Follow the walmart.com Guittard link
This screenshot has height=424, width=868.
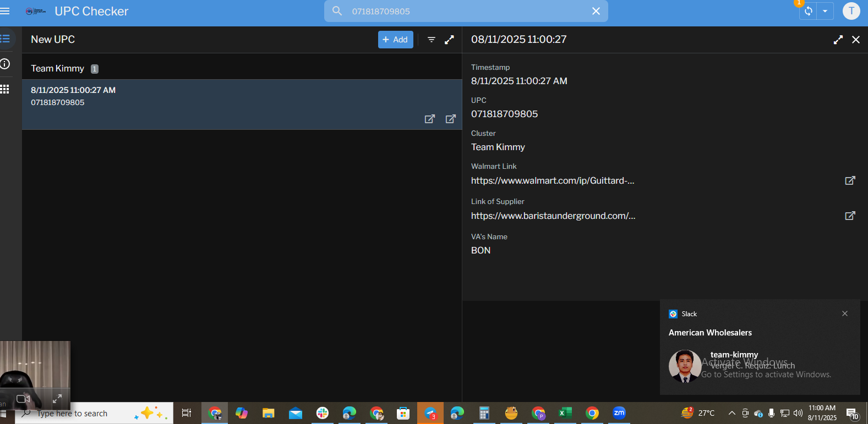553,180
